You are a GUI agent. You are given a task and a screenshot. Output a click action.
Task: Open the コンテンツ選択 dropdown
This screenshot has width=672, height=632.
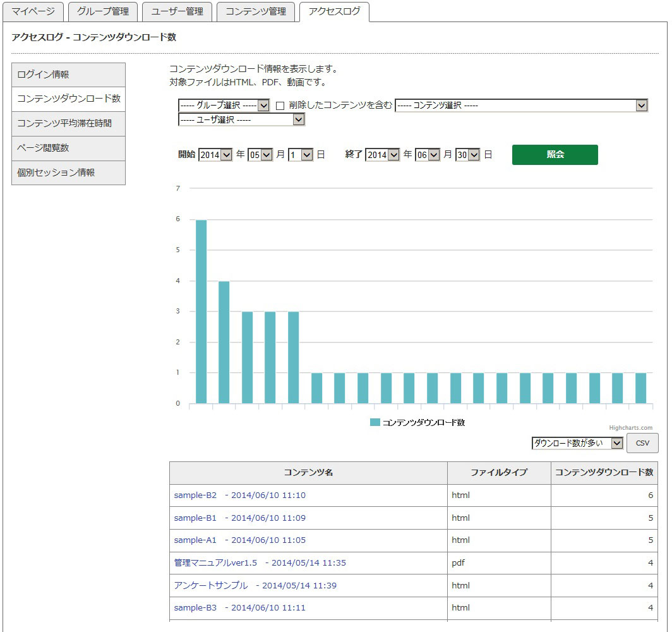click(x=521, y=105)
